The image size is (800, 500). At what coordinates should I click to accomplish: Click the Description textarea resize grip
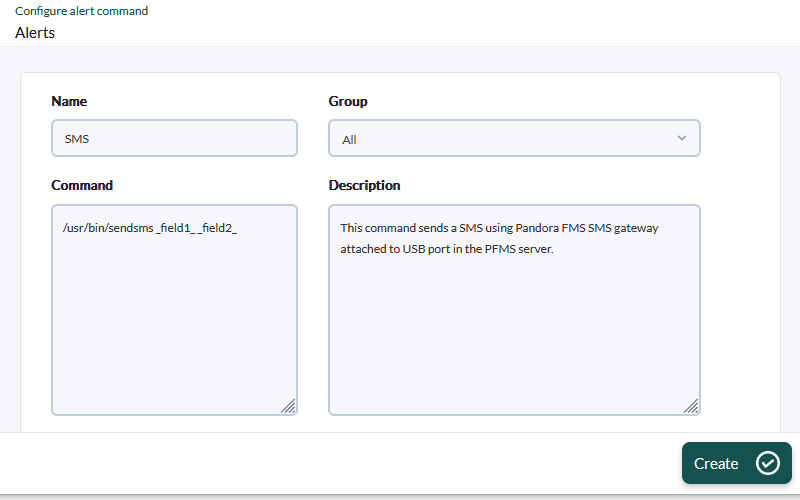click(x=690, y=405)
